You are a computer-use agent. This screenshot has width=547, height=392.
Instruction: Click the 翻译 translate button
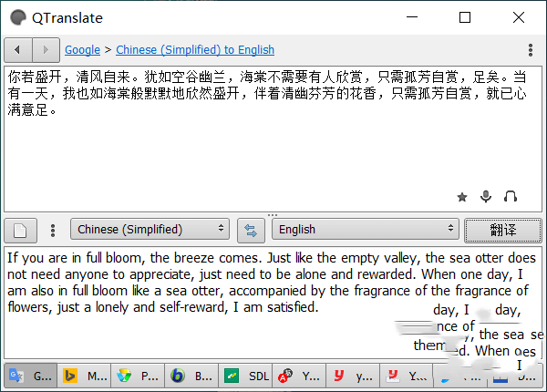pyautogui.click(x=503, y=230)
